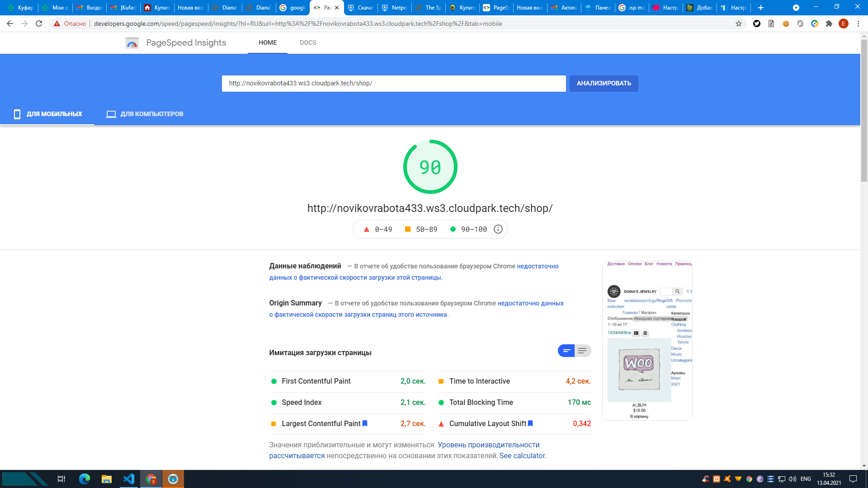The width and height of the screenshot is (868, 488).
Task: Select the 'Для мобильных' tab
Action: pyautogui.click(x=47, y=114)
